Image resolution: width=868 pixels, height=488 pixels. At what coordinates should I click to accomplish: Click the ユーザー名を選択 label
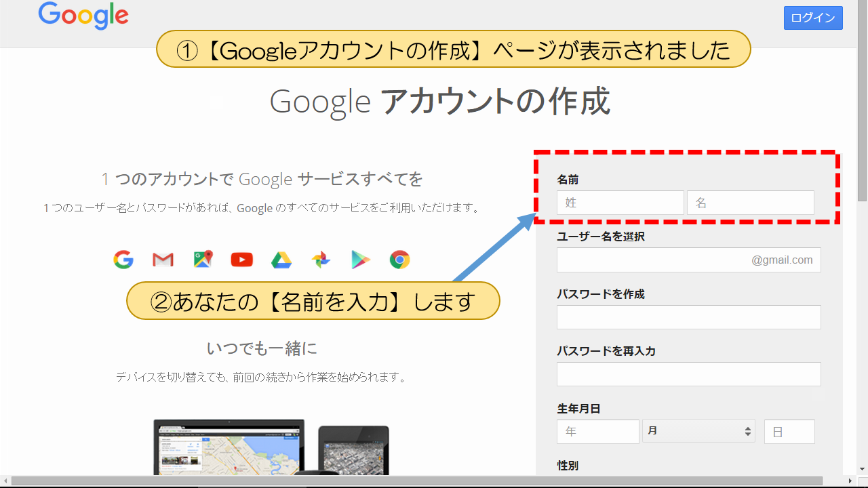click(601, 237)
